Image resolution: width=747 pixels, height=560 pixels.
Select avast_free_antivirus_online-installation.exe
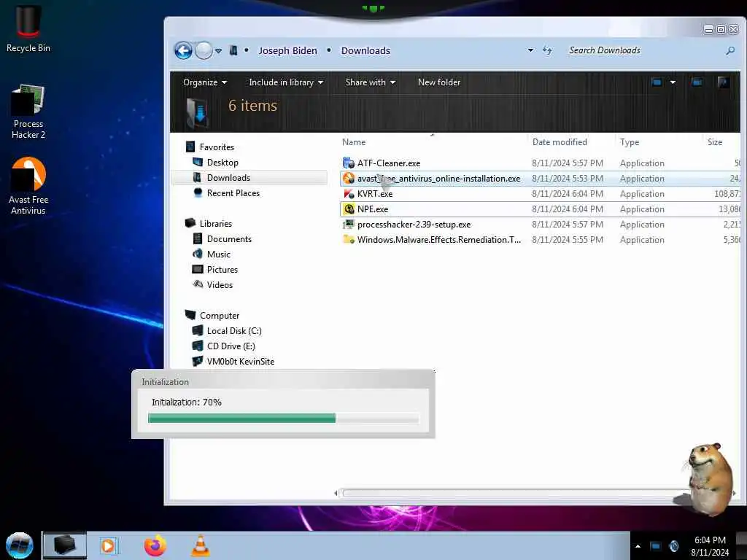pyautogui.click(x=541, y=179)
